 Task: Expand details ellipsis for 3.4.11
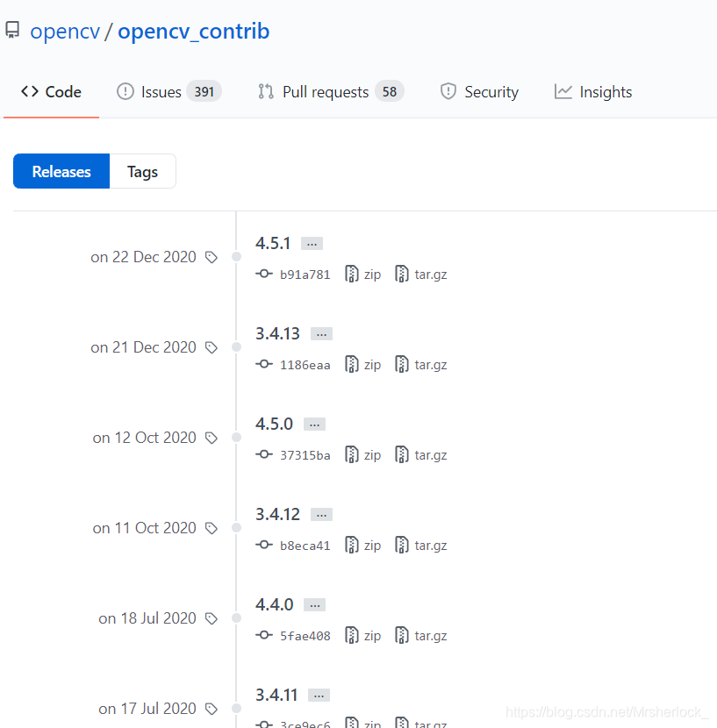click(x=319, y=696)
